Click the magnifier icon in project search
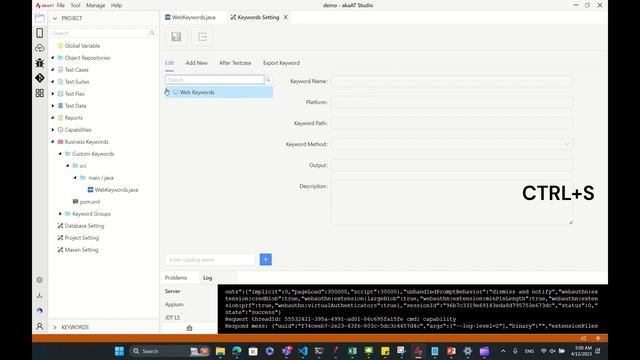The image size is (640, 360). [152, 33]
